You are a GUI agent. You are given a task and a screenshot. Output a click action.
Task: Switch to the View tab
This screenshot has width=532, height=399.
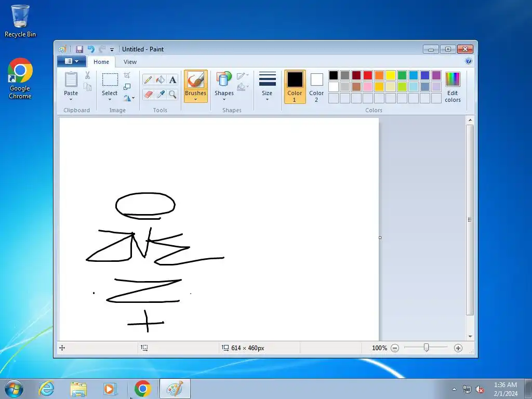pos(130,62)
